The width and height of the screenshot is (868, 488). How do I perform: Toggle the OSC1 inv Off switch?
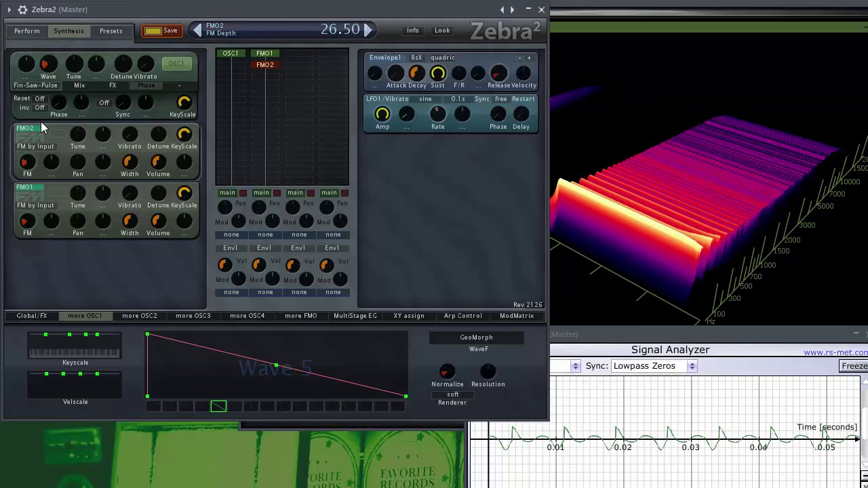[40, 108]
